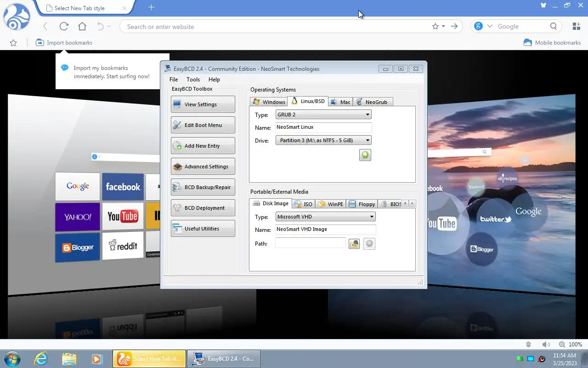Image resolution: width=588 pixels, height=368 pixels.
Task: Expand the undo closed tab arrow
Action: (109, 27)
